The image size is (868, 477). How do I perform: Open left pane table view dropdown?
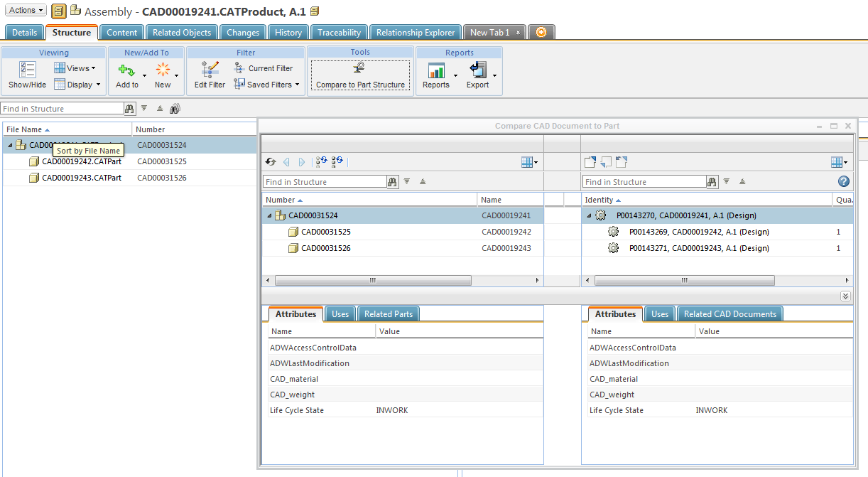(x=529, y=162)
